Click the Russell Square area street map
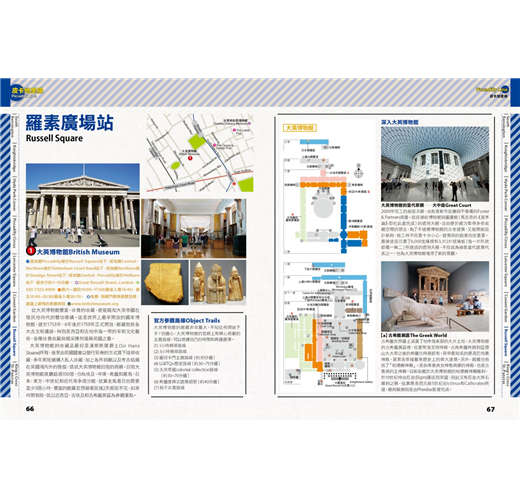520x500 pixels. 200,153
